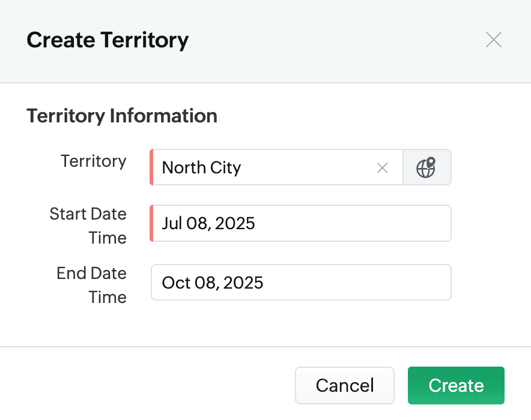Click the red required marker on Start Date field
531x420 pixels.
coord(152,224)
